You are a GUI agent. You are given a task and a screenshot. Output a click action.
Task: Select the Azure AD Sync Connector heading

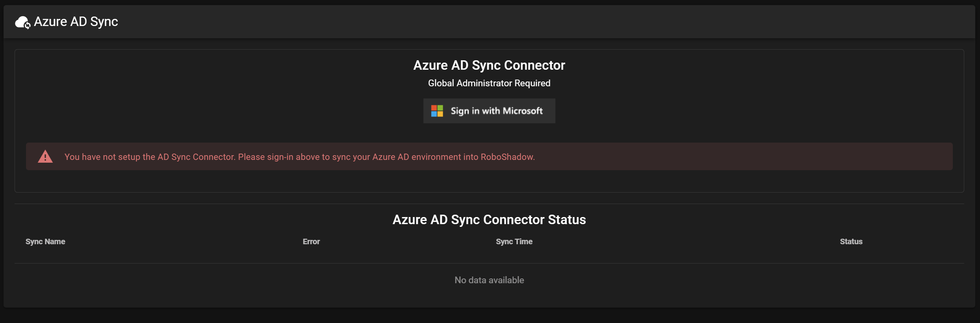489,65
